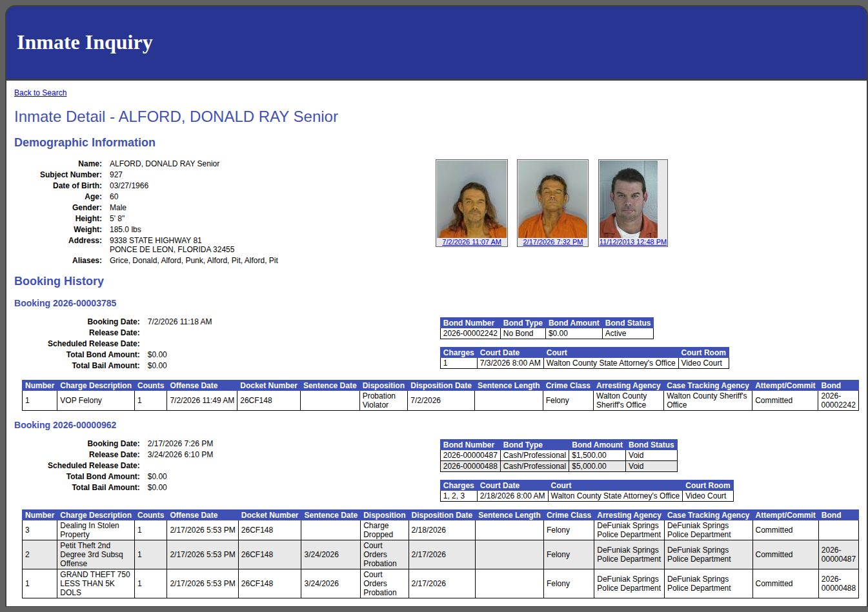Click the Active bond status cell
Image resolution: width=868 pixels, height=612 pixels.
point(627,333)
